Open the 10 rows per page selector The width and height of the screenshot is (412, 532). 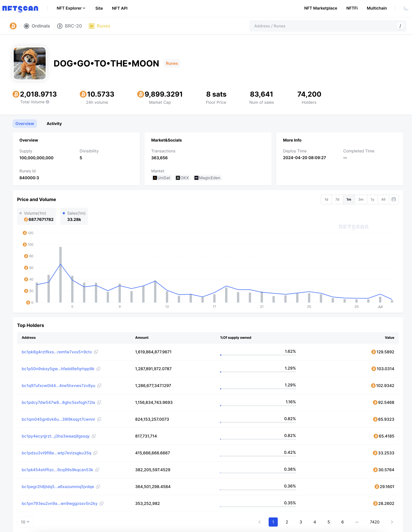(x=25, y=522)
